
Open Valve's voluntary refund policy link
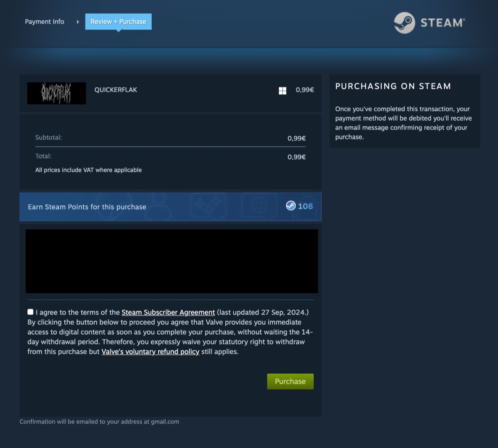point(151,352)
